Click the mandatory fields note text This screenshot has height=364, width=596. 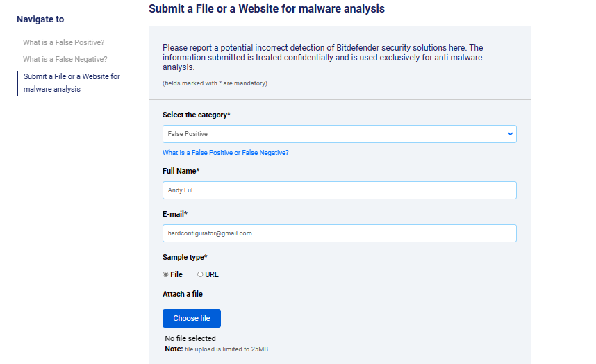click(x=215, y=83)
